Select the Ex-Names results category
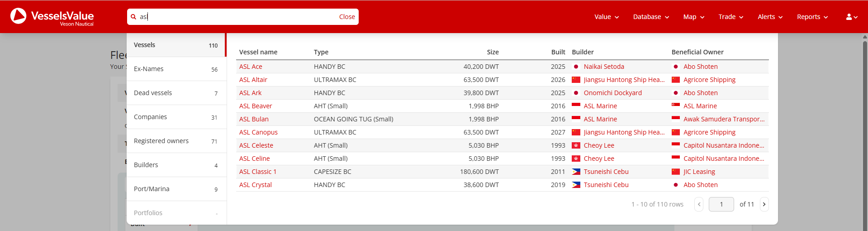The width and height of the screenshot is (868, 231). (176, 69)
